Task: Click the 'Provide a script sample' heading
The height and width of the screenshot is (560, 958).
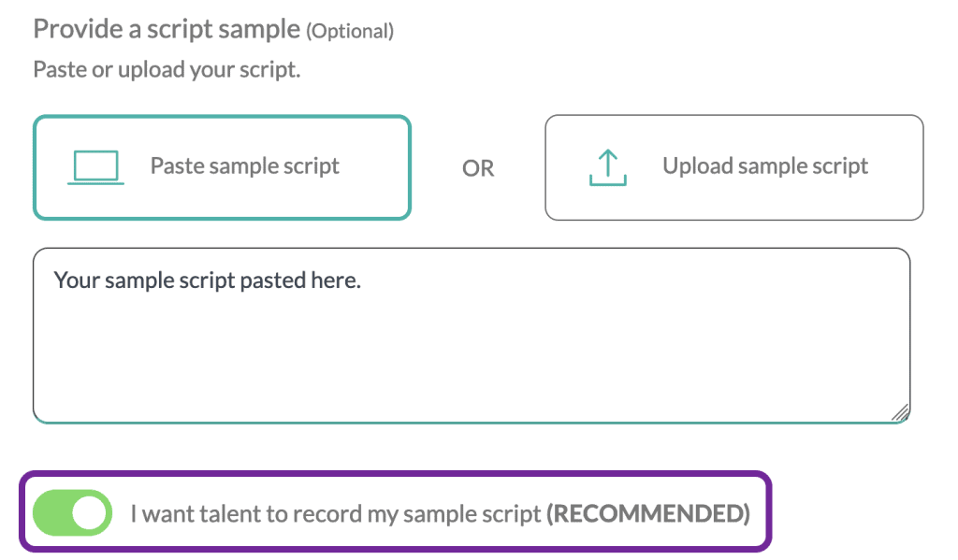Action: [x=167, y=29]
